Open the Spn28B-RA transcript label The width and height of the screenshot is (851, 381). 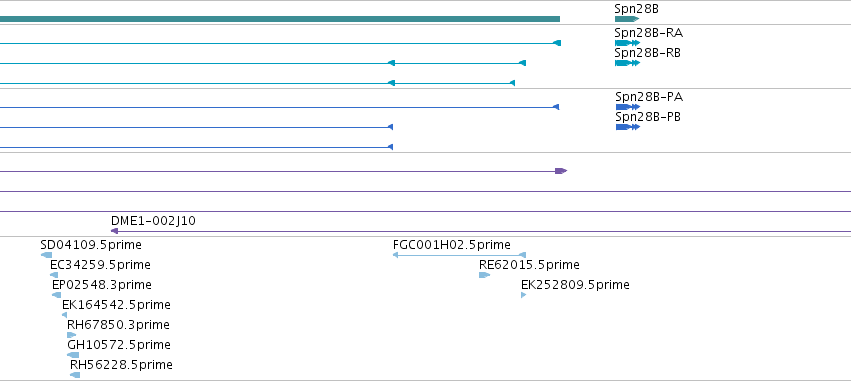coord(649,33)
